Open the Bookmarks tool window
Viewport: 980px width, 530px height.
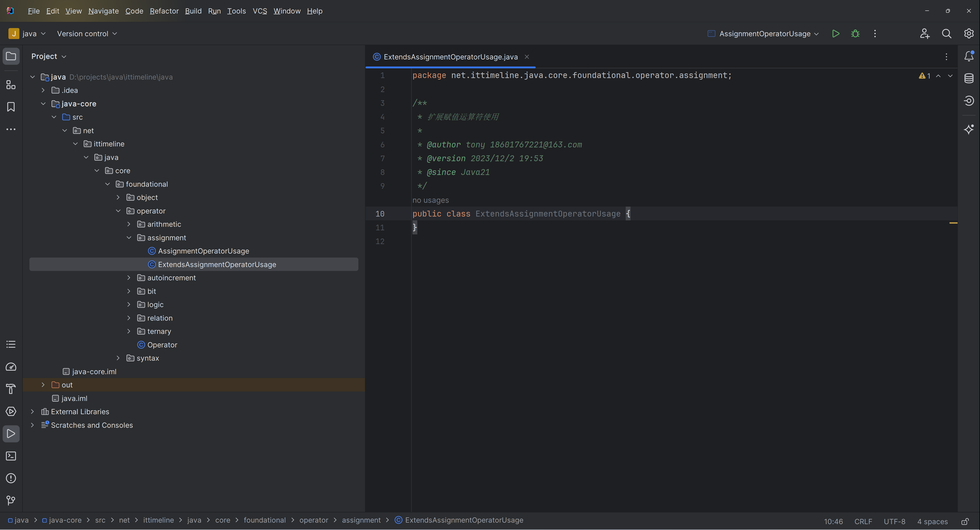click(x=11, y=107)
